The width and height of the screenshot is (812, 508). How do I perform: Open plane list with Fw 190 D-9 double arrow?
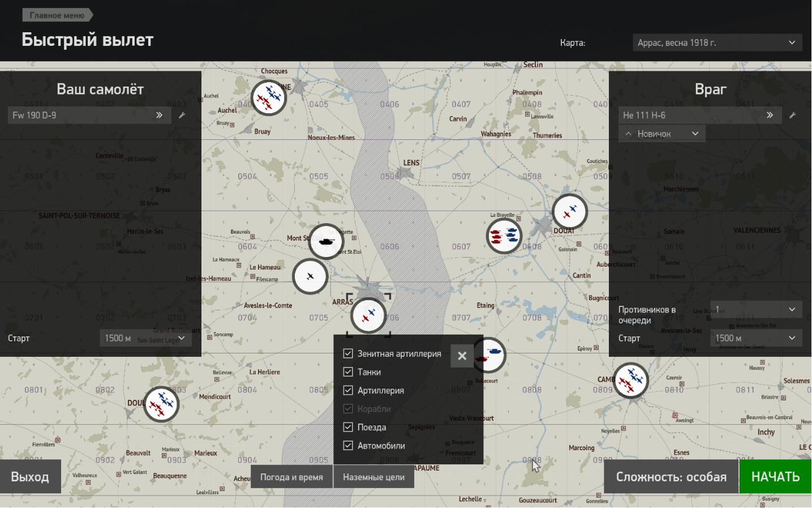point(160,116)
